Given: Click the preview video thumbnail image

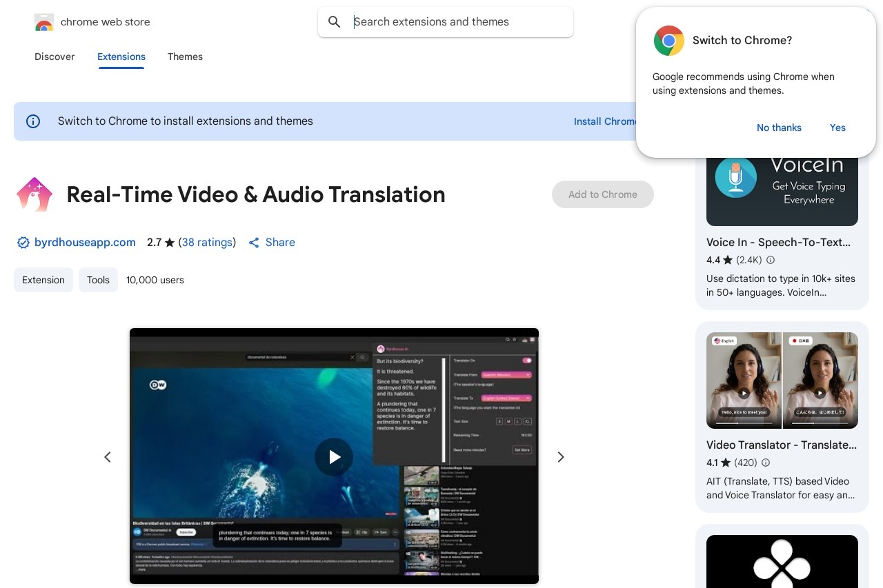Looking at the screenshot, I should click(334, 456).
